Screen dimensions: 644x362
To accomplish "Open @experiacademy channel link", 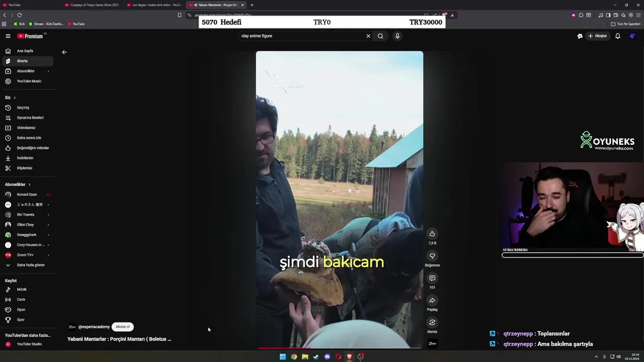I will (x=94, y=327).
